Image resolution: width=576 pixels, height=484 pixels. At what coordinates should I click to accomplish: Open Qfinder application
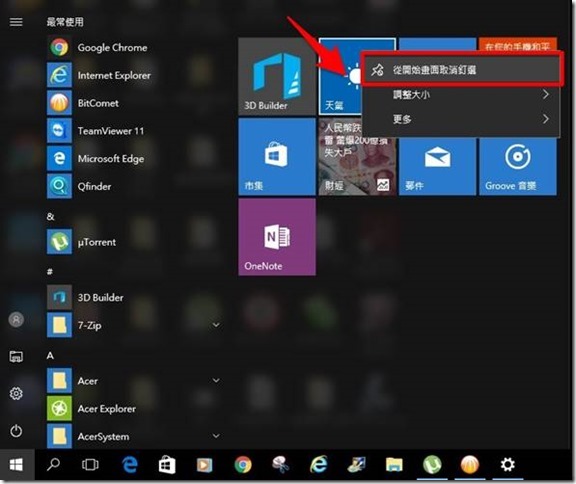tap(134, 186)
